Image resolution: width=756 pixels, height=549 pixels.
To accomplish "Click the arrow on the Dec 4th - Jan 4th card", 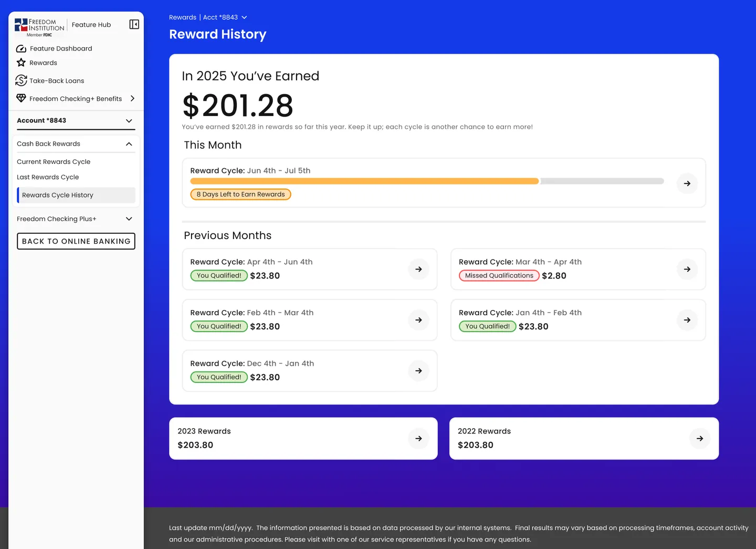I will click(x=418, y=370).
